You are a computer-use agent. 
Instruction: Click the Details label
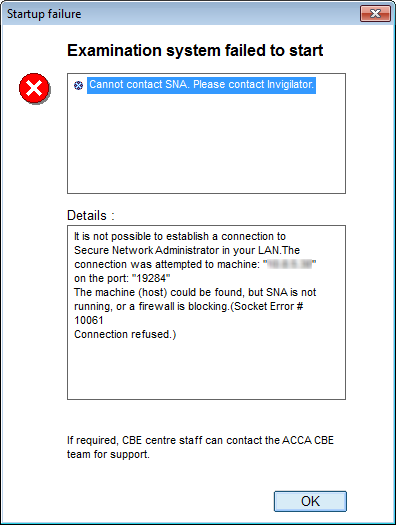point(90,215)
